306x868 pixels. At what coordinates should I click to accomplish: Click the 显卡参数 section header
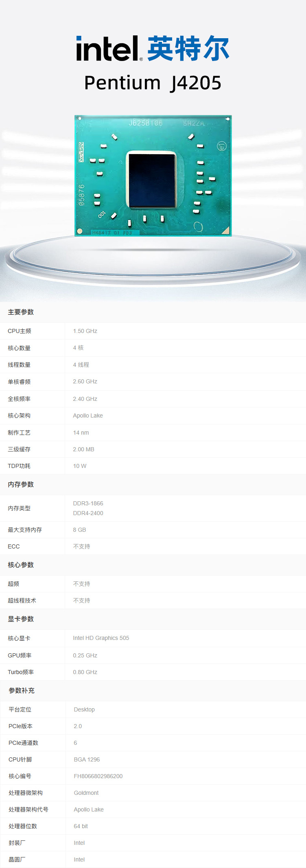(x=21, y=619)
